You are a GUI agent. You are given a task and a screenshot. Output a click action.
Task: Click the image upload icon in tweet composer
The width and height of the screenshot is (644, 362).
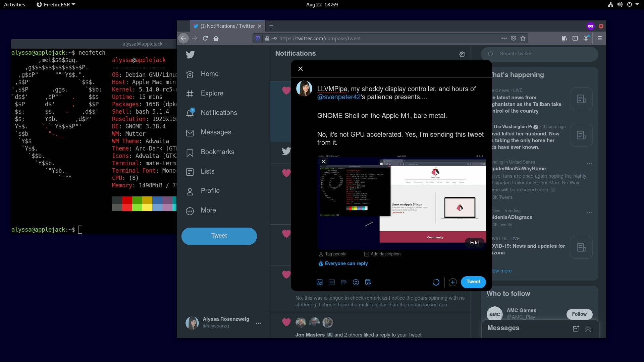coord(319,282)
